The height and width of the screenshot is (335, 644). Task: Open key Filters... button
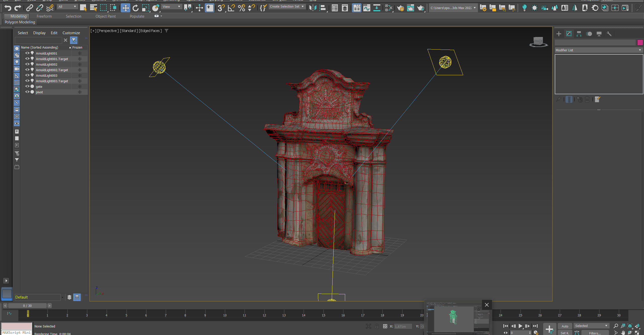595,333
